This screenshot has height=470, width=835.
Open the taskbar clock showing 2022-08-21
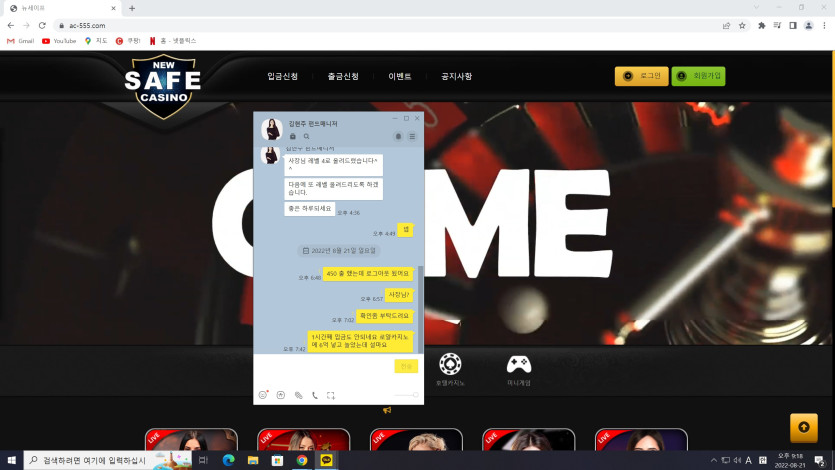point(790,460)
